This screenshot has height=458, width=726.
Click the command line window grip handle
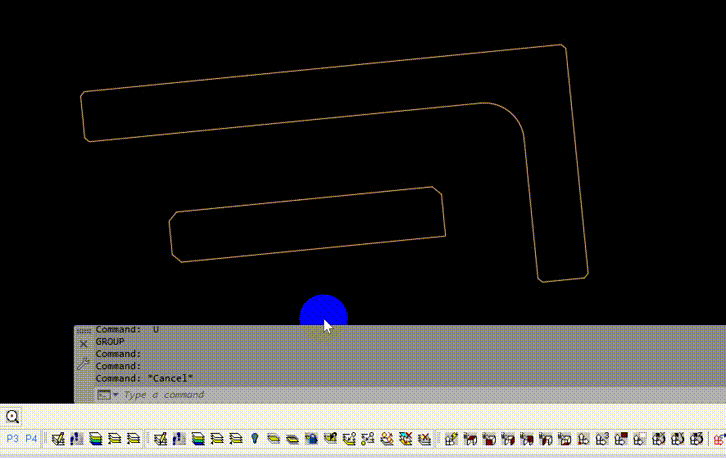(x=84, y=330)
